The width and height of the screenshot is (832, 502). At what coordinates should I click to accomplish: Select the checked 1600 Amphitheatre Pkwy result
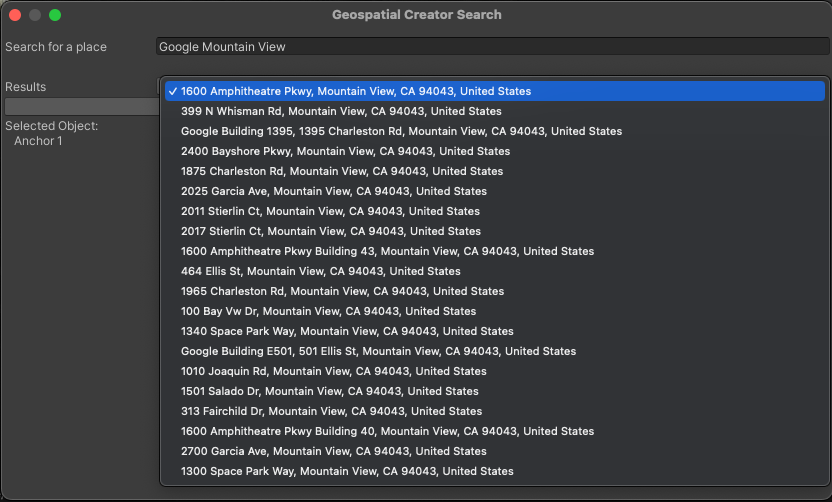pos(356,91)
